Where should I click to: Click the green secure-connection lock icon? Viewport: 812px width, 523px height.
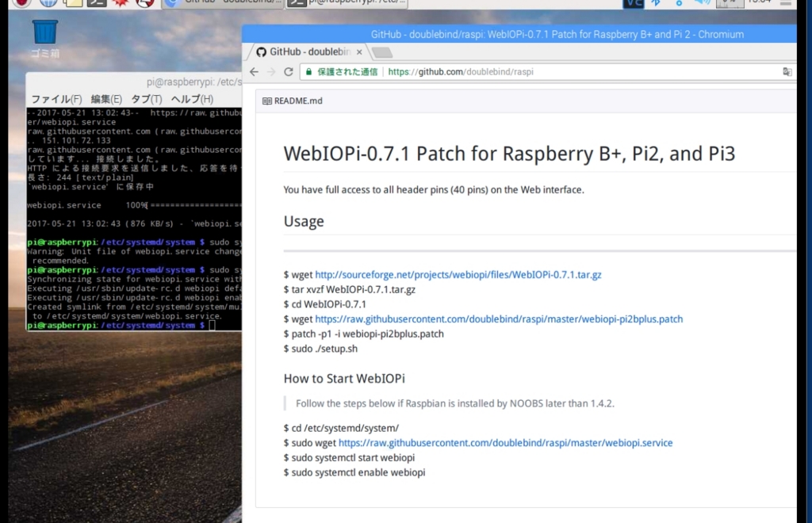point(308,72)
